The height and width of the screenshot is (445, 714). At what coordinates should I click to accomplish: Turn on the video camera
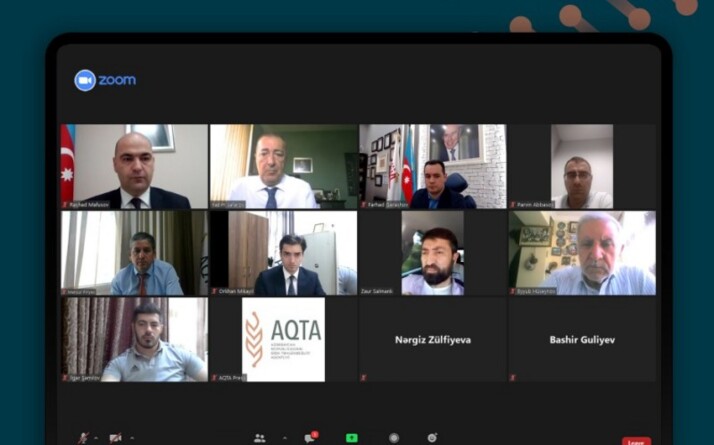pos(115,438)
